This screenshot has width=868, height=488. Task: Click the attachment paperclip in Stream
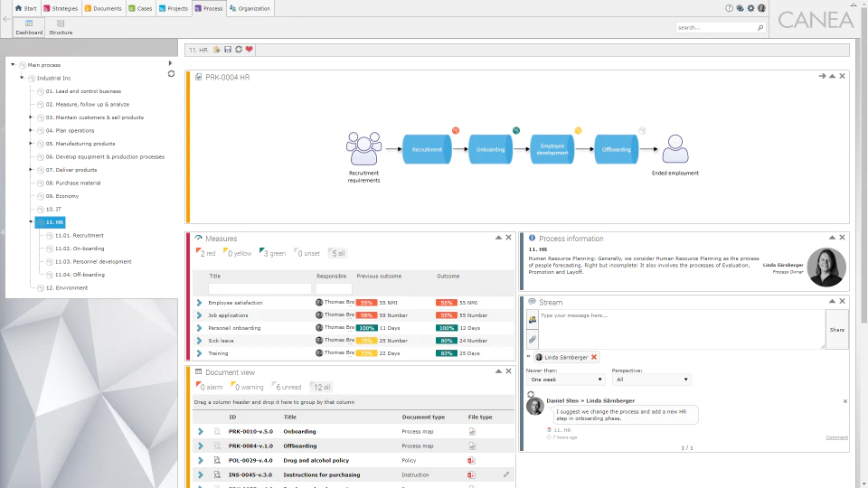(x=533, y=339)
